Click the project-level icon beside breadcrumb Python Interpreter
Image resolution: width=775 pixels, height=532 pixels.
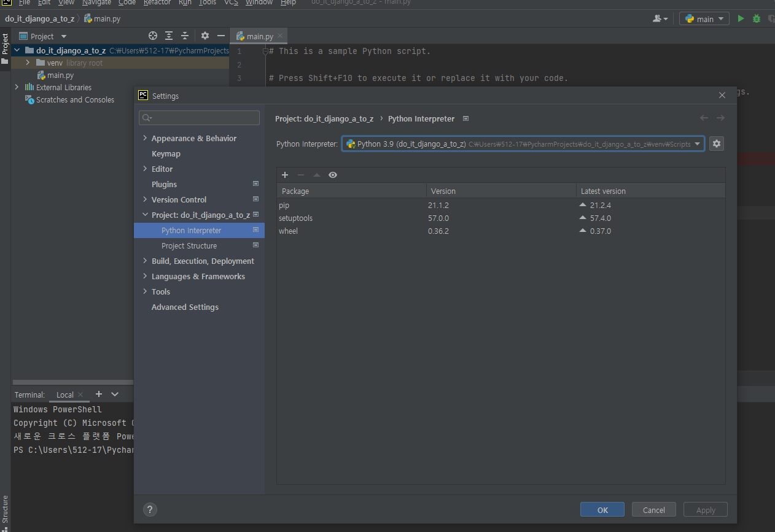click(x=465, y=118)
